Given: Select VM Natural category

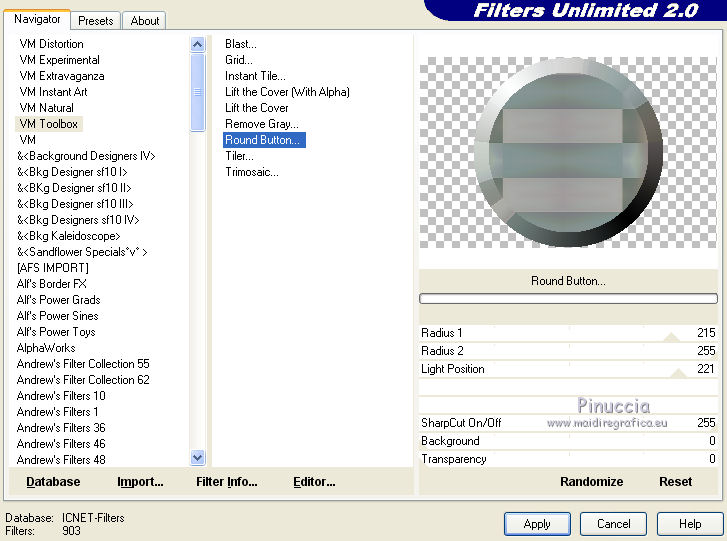Looking at the screenshot, I should 46,108.
